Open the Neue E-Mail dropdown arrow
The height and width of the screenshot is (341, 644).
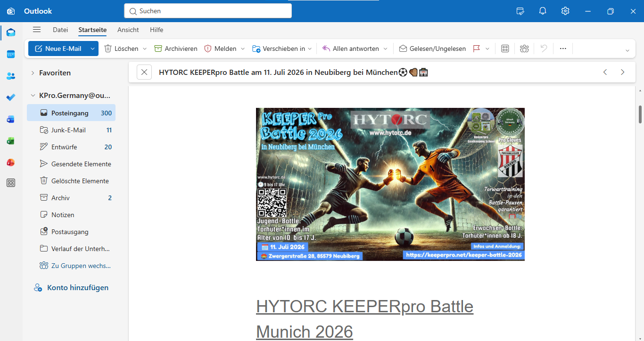(x=93, y=49)
